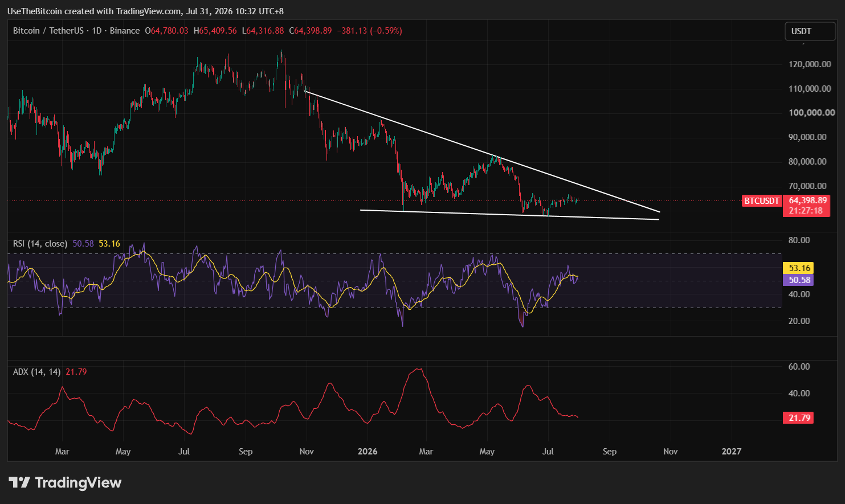Viewport: 845px width, 504px height.
Task: Click the current price tag 64,398.89
Action: click(807, 200)
